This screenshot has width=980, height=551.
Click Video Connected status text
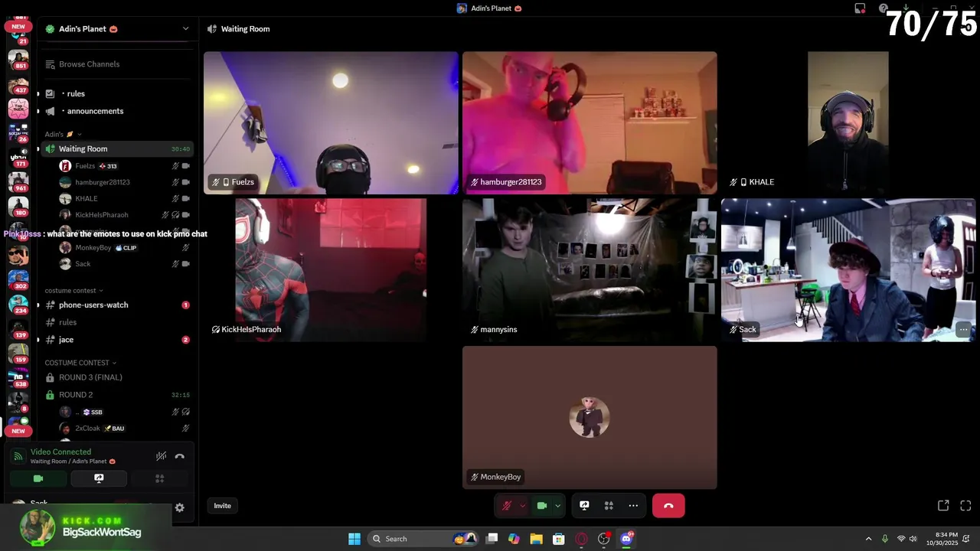tap(60, 452)
